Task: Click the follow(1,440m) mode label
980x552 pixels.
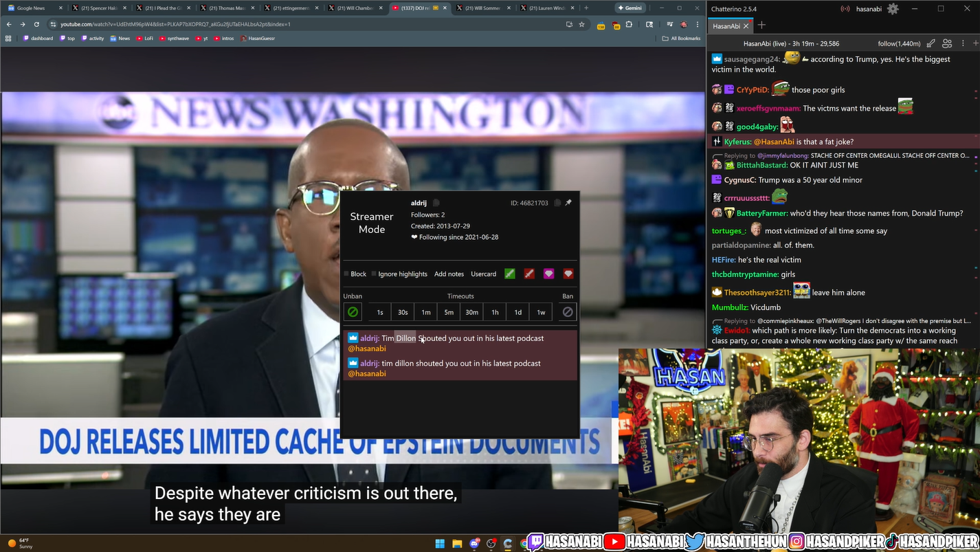Action: coord(899,44)
